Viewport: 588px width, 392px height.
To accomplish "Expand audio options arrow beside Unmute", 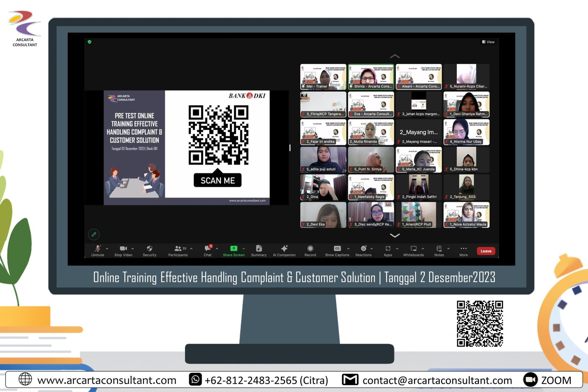I will coord(107,249).
